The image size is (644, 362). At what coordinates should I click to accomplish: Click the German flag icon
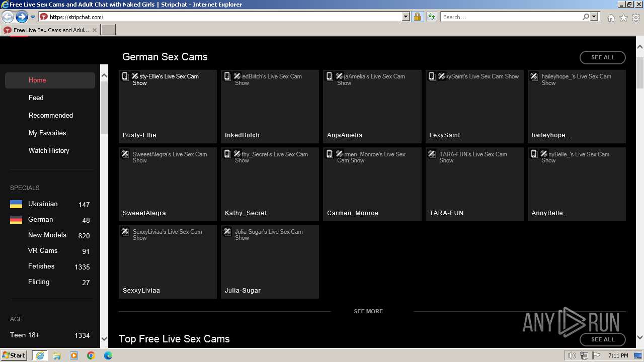16,220
